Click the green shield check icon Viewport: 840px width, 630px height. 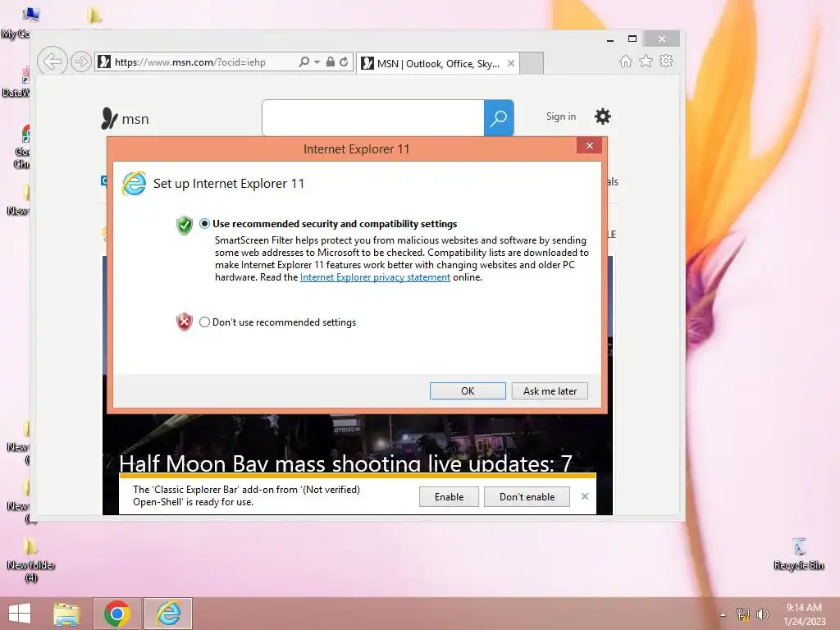click(185, 226)
